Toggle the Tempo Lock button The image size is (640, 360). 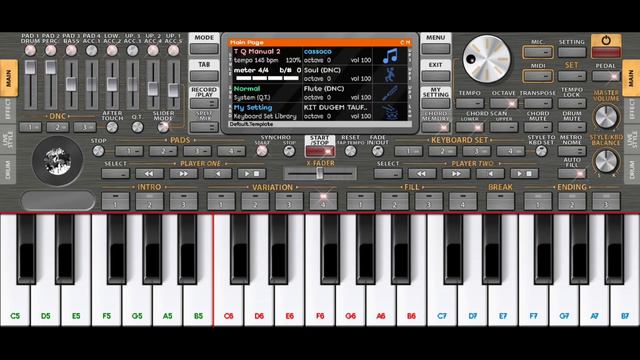[x=572, y=103]
